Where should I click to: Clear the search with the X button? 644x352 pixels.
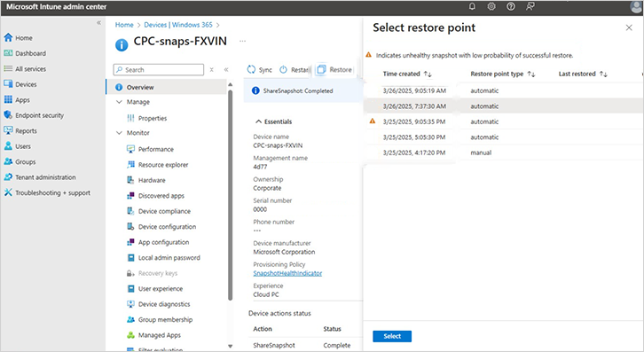click(x=211, y=69)
